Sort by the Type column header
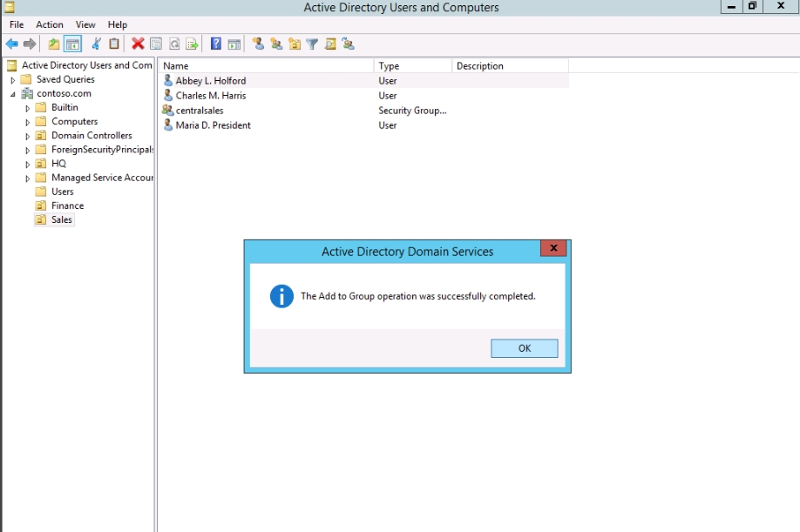Viewport: 800px width, 532px height. pos(413,65)
